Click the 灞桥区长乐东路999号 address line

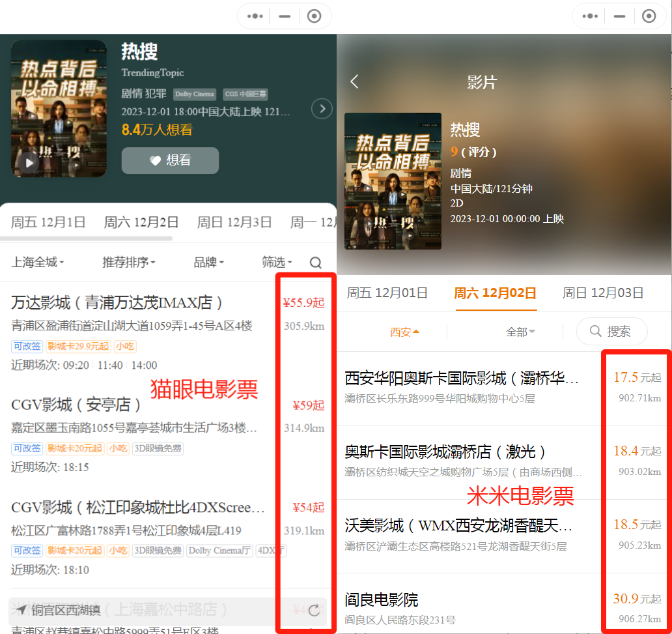440,399
